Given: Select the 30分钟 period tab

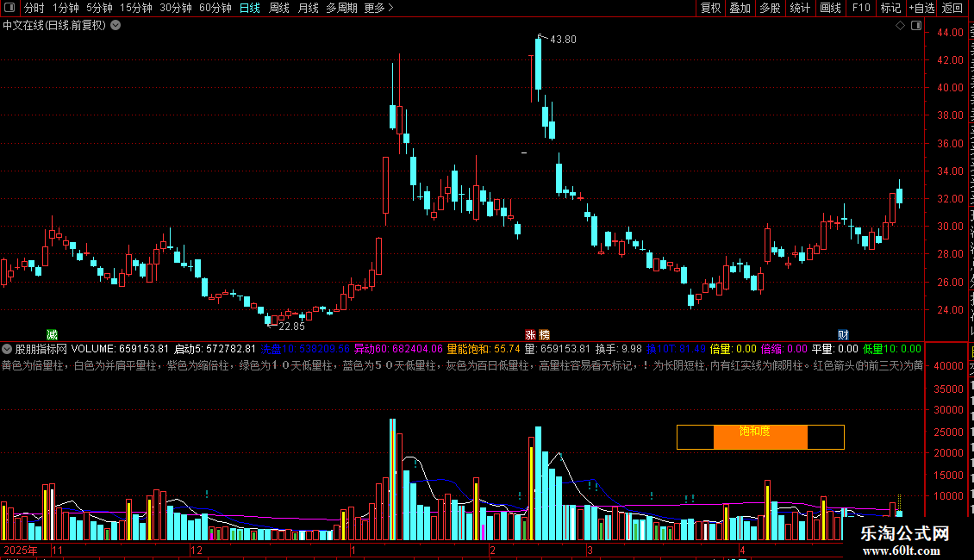Looking at the screenshot, I should tap(176, 8).
